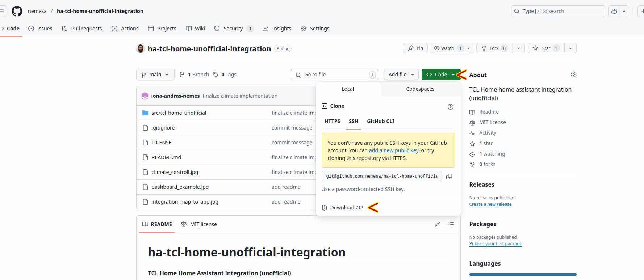Star this repository
This screenshot has height=280, width=644.
point(546,48)
